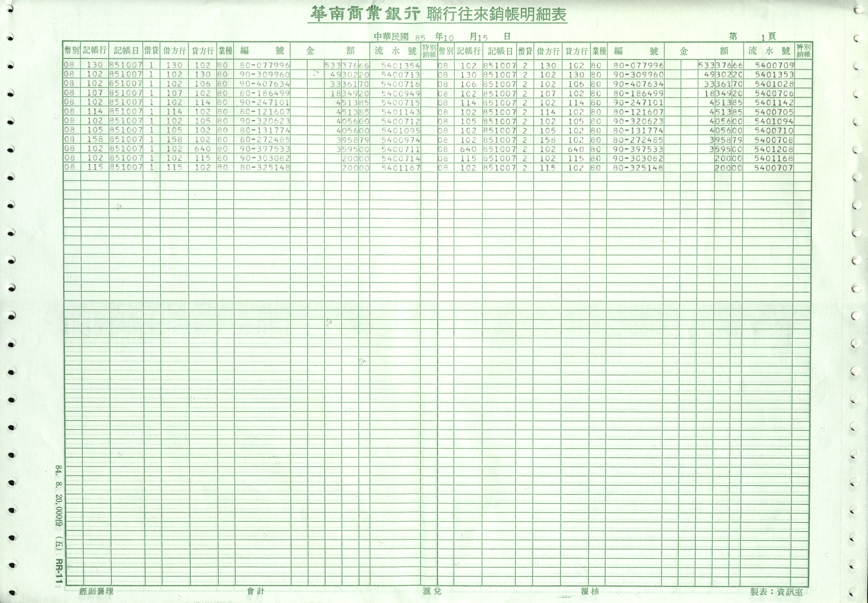Click left-side entry 90-309960
The image size is (868, 603).
(x=264, y=75)
